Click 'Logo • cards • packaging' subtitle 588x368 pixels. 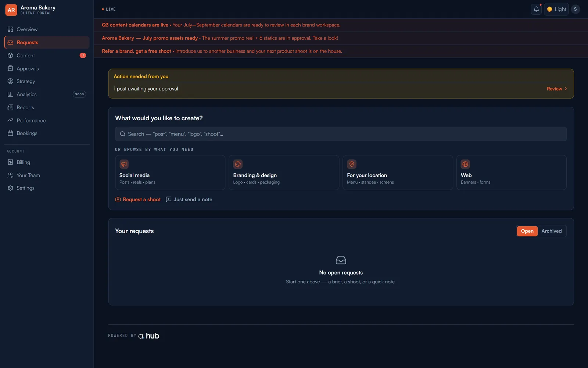point(256,182)
